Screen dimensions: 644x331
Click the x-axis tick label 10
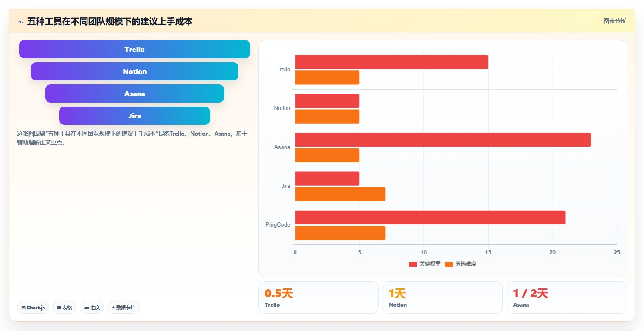point(424,253)
